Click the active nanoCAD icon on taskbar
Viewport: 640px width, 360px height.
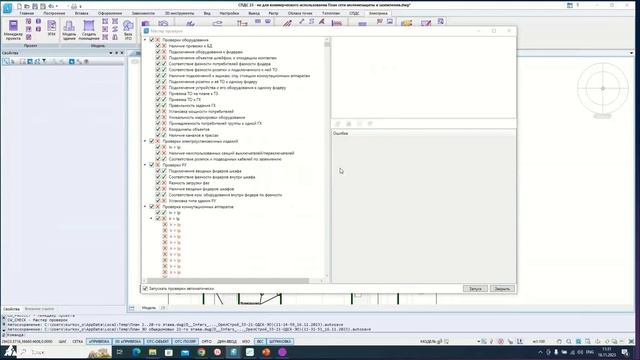click(233, 352)
